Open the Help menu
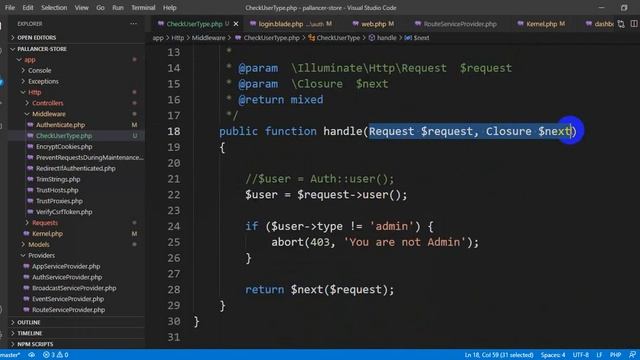Viewport: 640px width, 360px height. click(x=169, y=8)
